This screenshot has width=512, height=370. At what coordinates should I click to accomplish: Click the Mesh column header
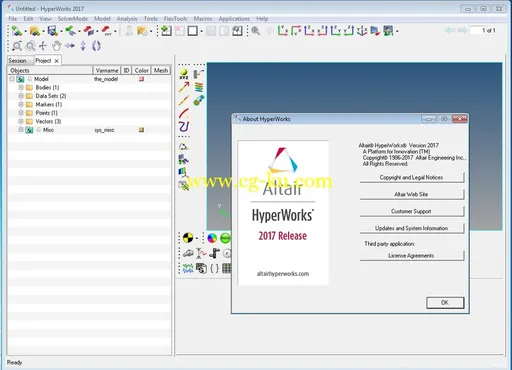161,70
